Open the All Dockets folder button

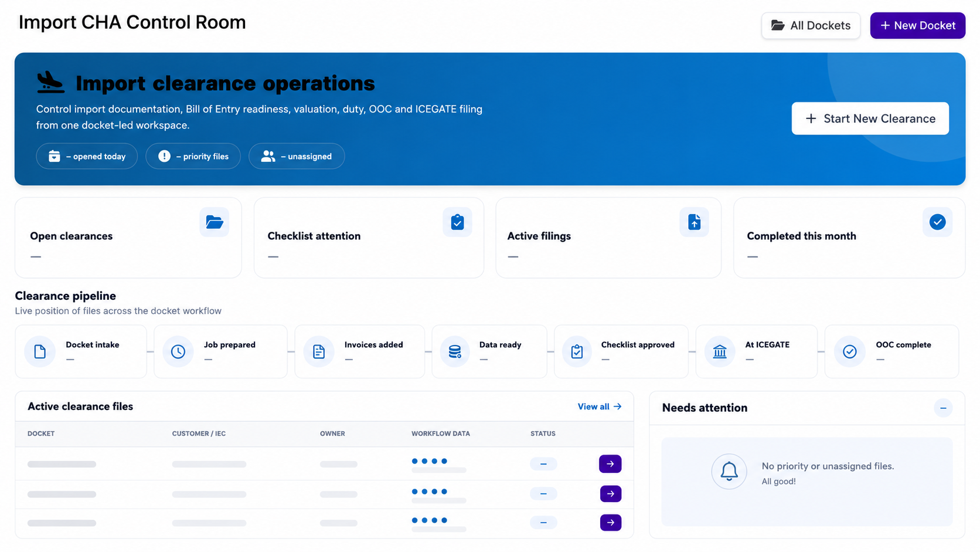point(811,25)
